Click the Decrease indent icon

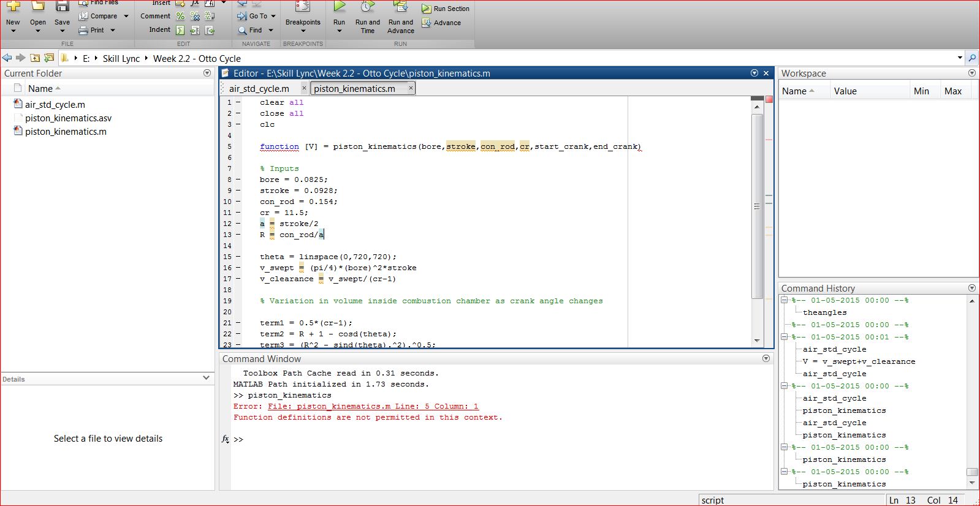click(x=210, y=30)
